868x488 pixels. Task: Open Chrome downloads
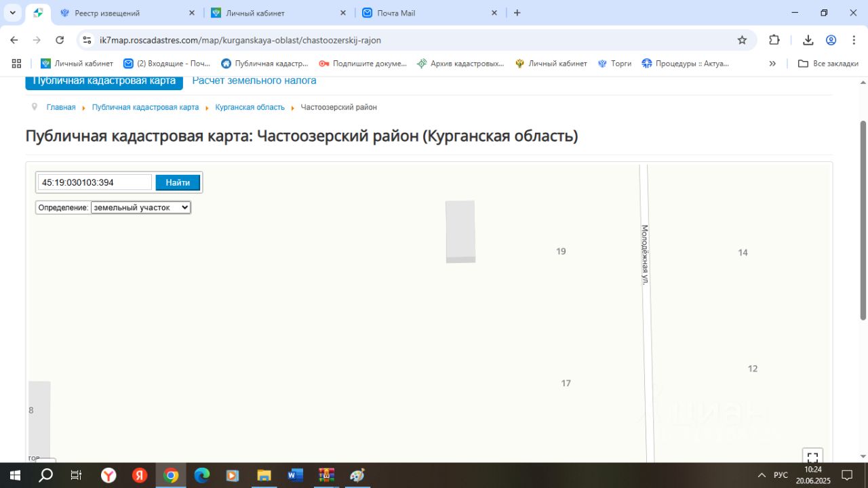[808, 40]
